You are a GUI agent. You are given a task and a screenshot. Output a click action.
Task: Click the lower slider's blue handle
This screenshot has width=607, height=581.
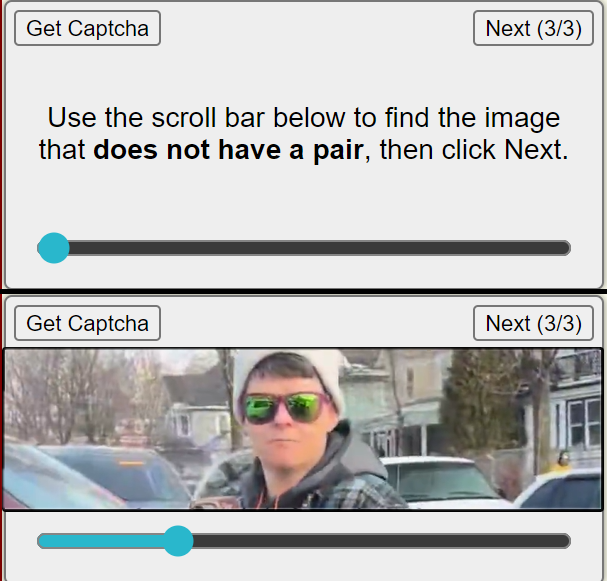178,541
